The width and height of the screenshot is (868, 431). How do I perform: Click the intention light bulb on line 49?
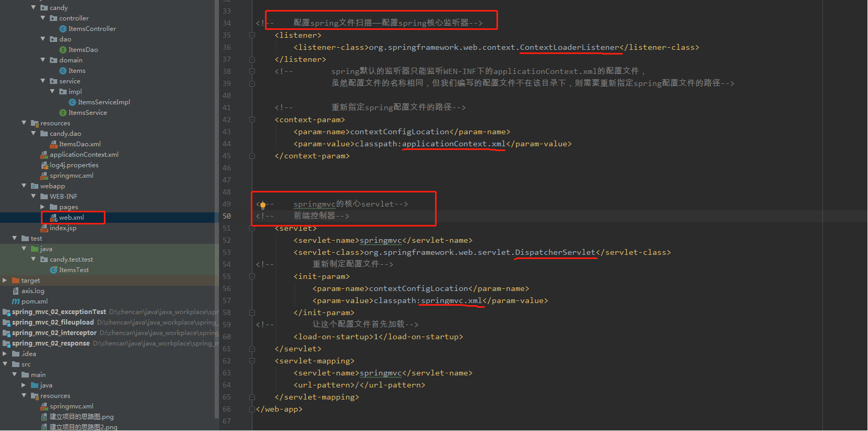(x=263, y=205)
